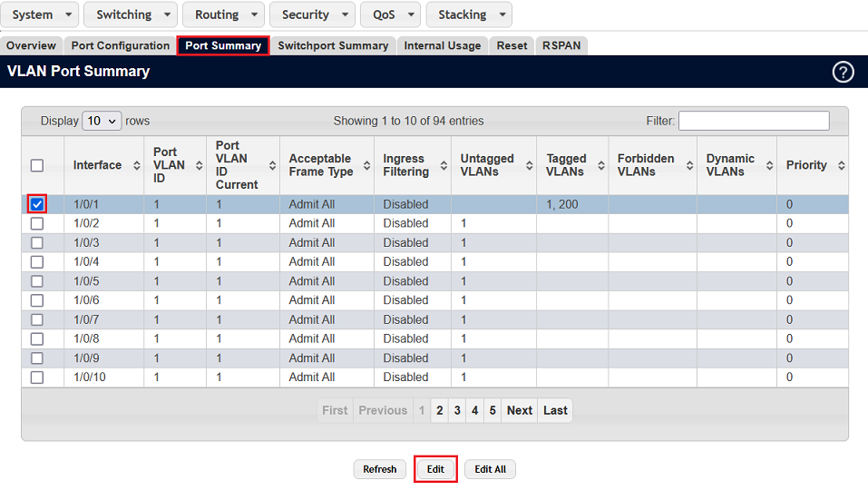Viewport: 868px width, 490px height.
Task: Click the Edit button
Action: (x=435, y=469)
